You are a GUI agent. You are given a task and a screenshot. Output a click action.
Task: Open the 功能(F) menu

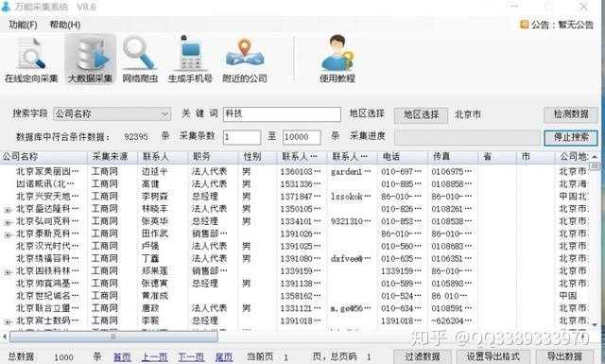click(x=23, y=25)
